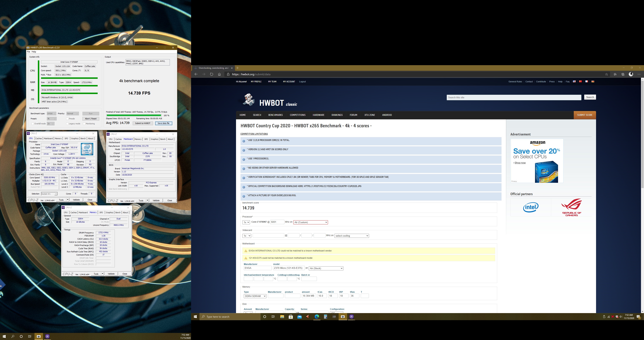Click the Submit to HWBOT button
Image resolution: width=644 pixels, height=340 pixels.
tap(143, 123)
